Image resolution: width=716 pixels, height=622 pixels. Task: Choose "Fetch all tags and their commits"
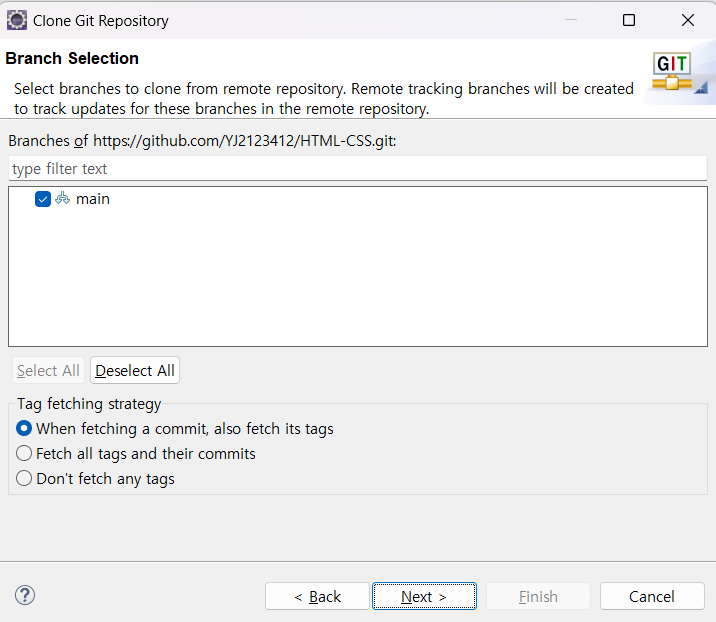tap(25, 453)
